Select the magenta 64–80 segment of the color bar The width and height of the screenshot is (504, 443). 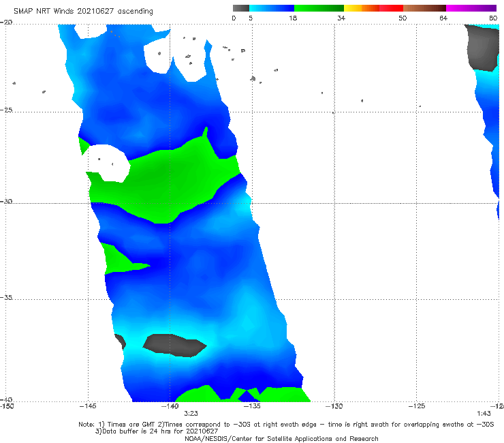pos(471,8)
